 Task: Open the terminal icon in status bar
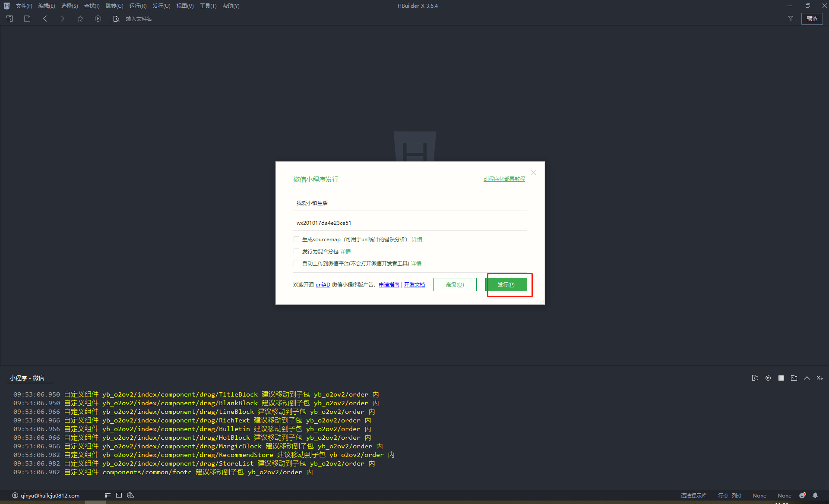click(x=119, y=495)
